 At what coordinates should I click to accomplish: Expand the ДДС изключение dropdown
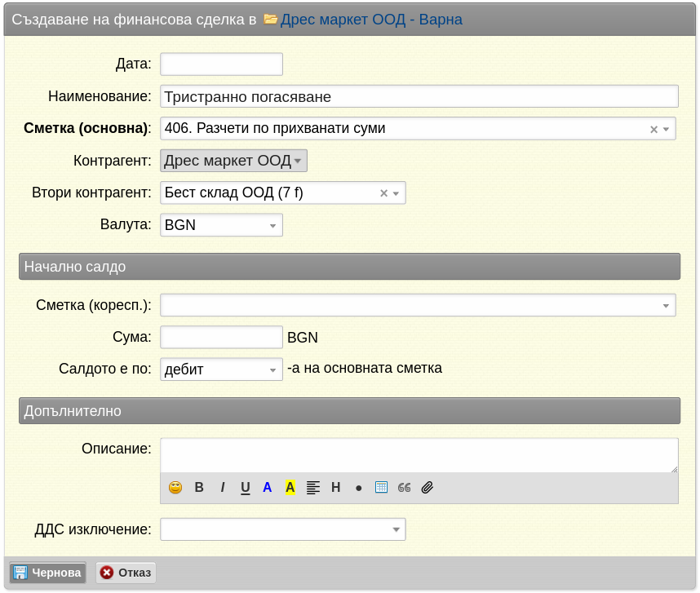(283, 529)
